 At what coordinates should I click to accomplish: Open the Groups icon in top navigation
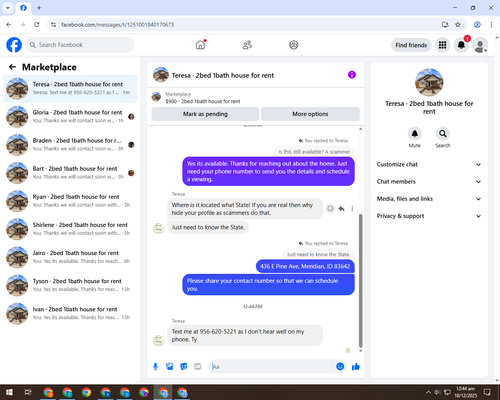pos(294,45)
